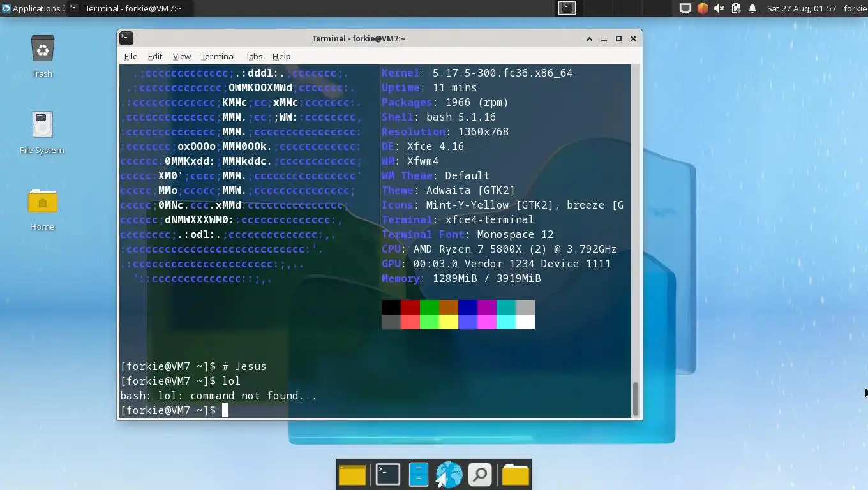Screen dimensions: 868x490
Task: Open the Edit menu in the terminal
Action: point(155,56)
